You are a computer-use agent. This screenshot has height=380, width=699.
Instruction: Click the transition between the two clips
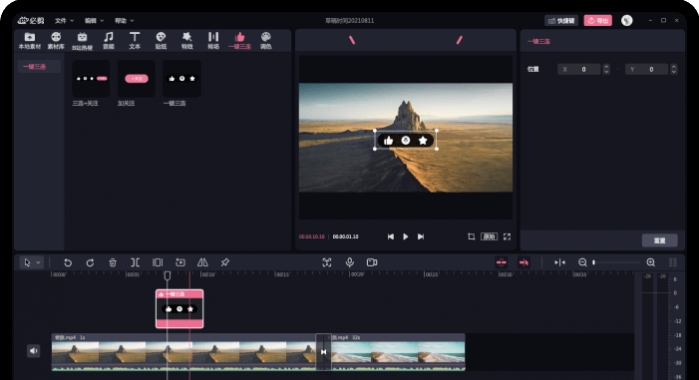coord(324,352)
